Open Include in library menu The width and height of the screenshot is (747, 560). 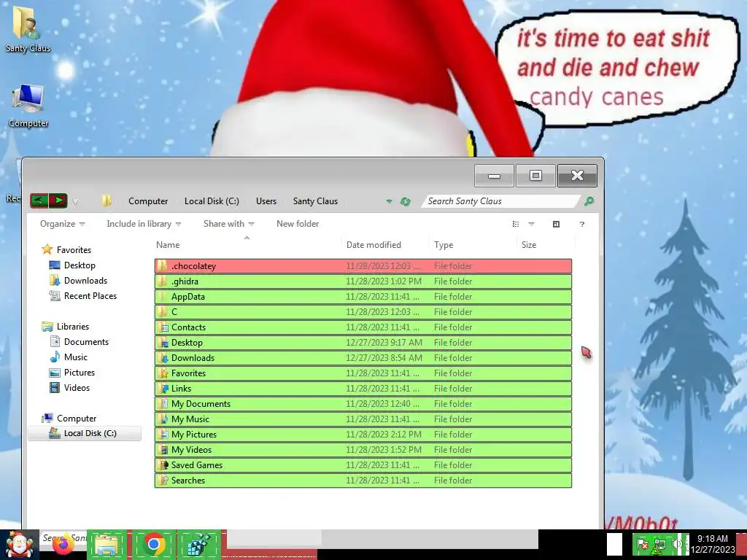(x=144, y=224)
